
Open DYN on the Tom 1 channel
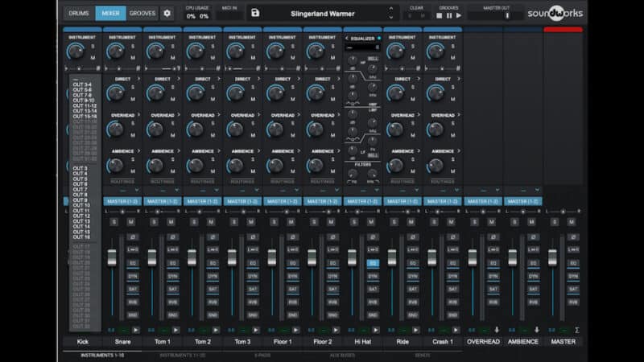coord(172,276)
